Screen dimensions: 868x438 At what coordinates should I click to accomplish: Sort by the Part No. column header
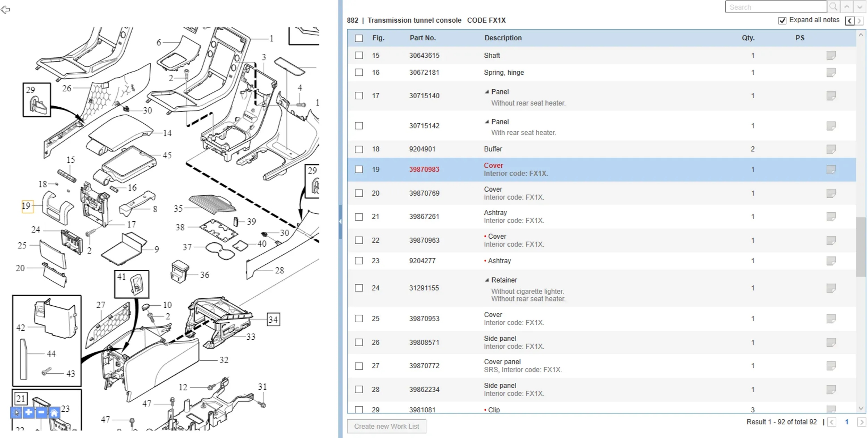pos(423,38)
